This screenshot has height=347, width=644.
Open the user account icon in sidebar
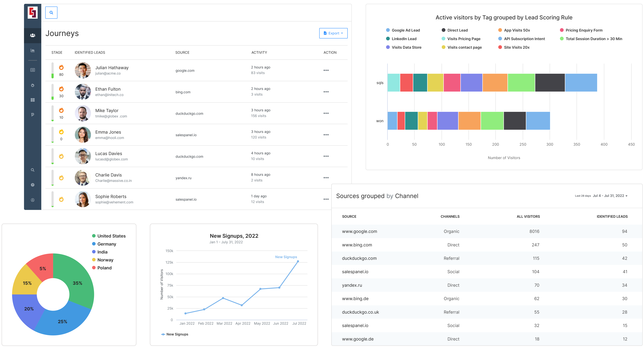[x=32, y=200]
